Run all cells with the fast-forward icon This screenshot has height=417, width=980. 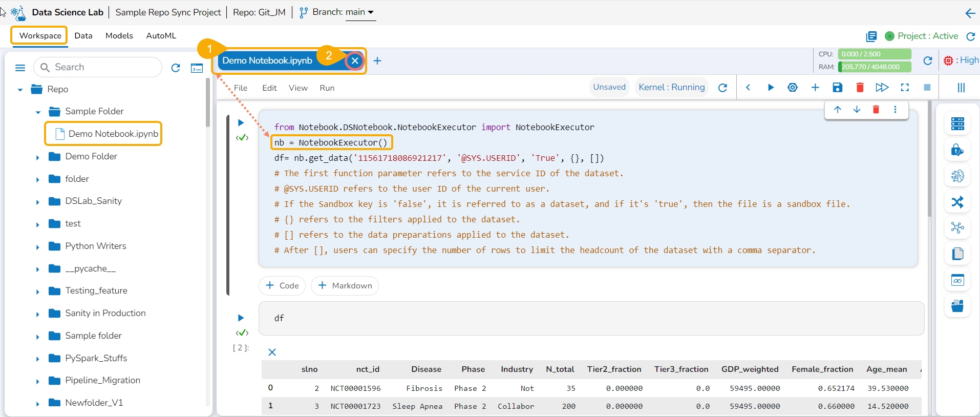pyautogui.click(x=882, y=88)
